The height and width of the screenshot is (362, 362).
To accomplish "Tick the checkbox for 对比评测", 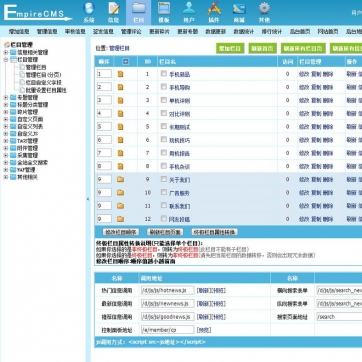I will click(x=164, y=113).
